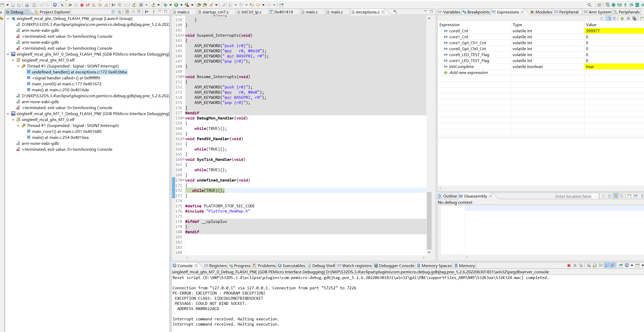The width and height of the screenshot is (644, 332).
Task: Click the Disconnect debug icon
Action: 88,5
